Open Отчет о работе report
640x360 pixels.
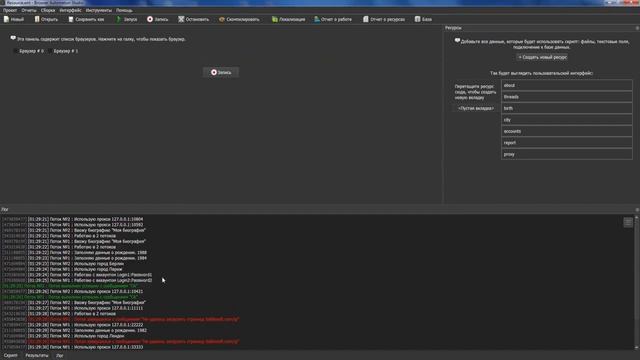click(x=333, y=19)
